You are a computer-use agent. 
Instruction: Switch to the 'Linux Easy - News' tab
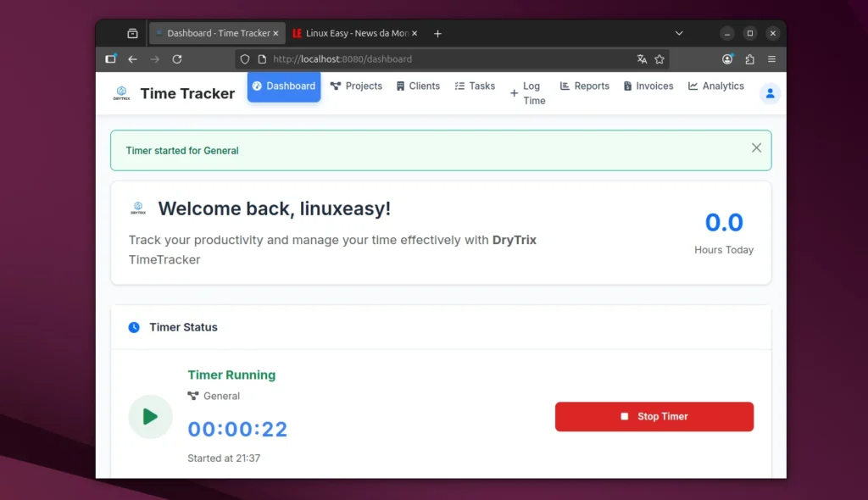[350, 33]
